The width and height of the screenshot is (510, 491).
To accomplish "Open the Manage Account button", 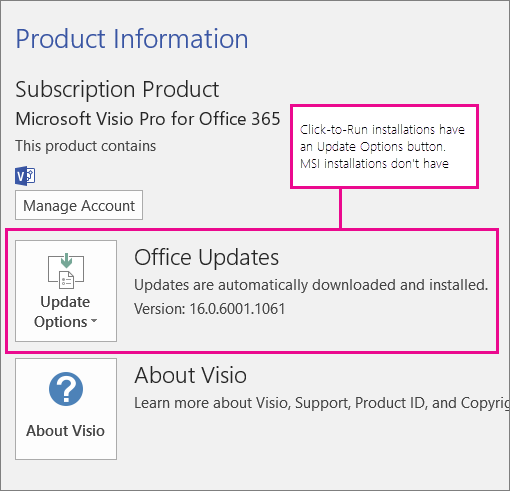I will [x=79, y=205].
